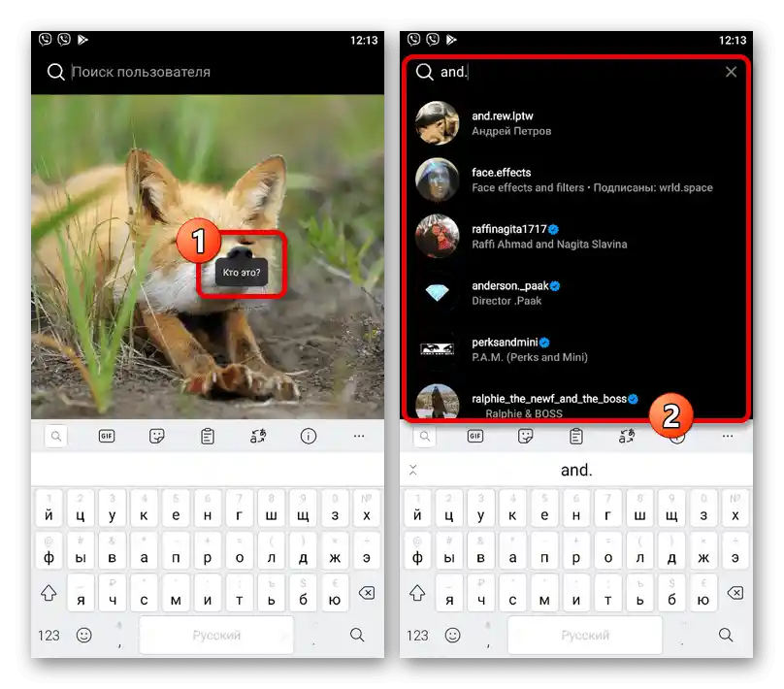Tap search enter key on left keyboard
The height and width of the screenshot is (689, 784).
pyautogui.click(x=357, y=635)
